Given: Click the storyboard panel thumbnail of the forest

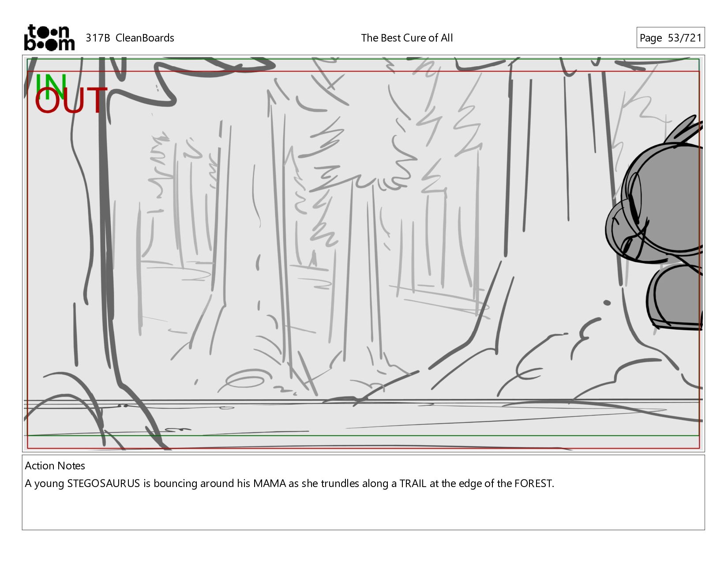Looking at the screenshot, I should pyautogui.click(x=363, y=253).
